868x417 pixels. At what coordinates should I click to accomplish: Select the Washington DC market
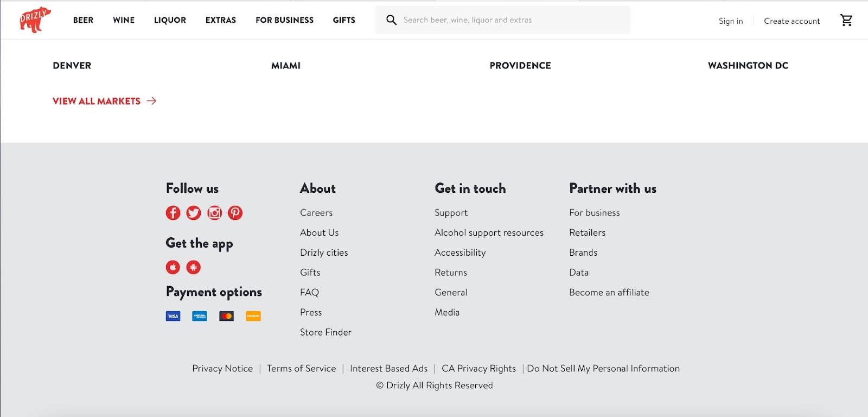tap(748, 66)
